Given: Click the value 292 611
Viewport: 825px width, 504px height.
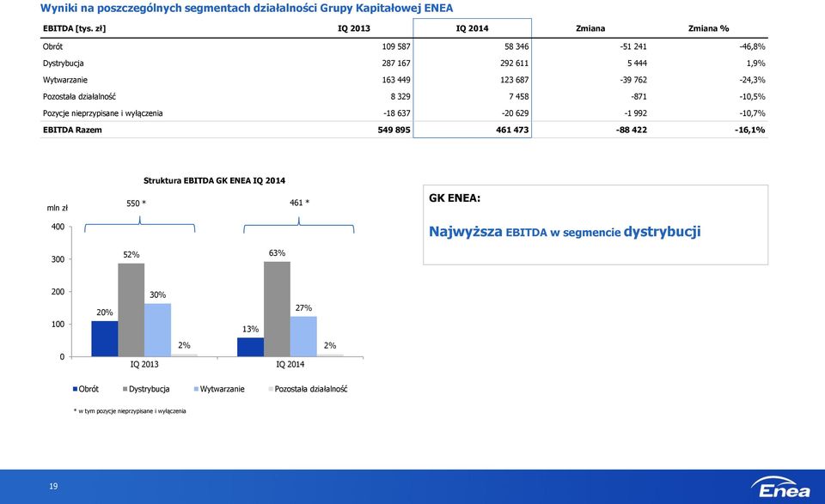Looking at the screenshot, I should coord(515,64).
